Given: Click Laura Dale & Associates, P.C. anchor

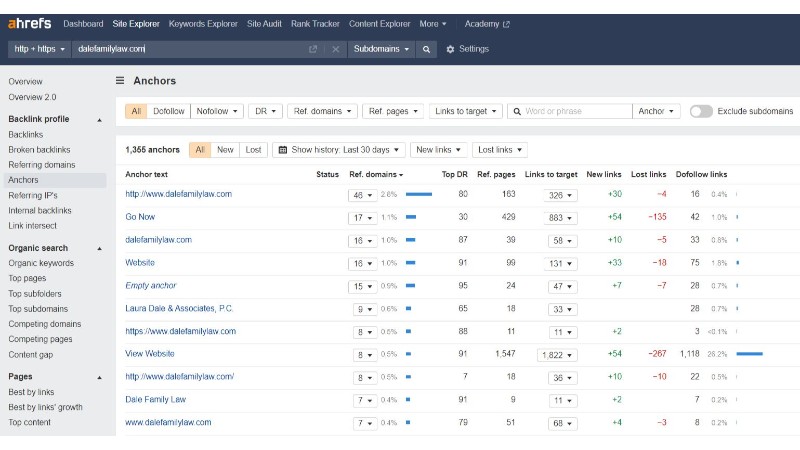Looking at the screenshot, I should click(x=179, y=308).
